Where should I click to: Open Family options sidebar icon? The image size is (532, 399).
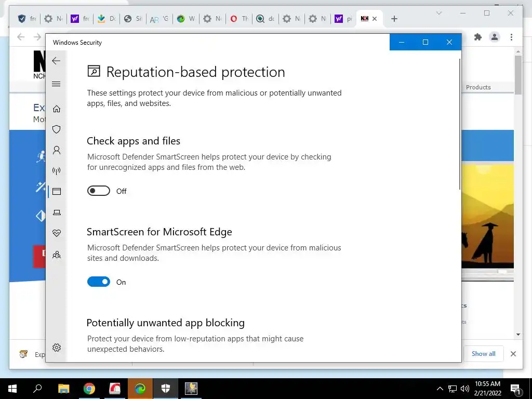pyautogui.click(x=57, y=255)
